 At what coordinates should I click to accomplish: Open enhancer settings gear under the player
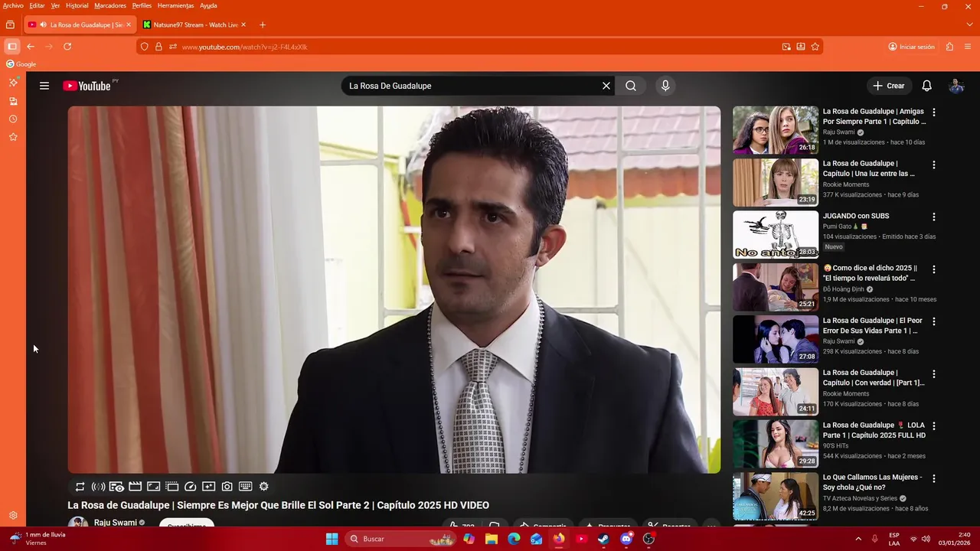tap(264, 487)
